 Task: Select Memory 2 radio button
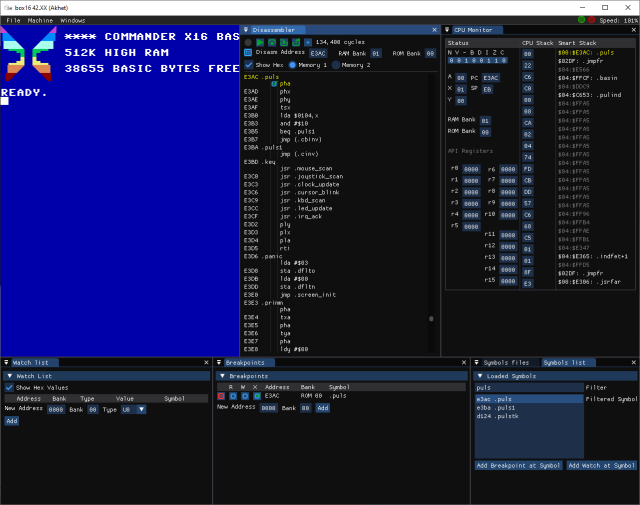pyautogui.click(x=336, y=65)
